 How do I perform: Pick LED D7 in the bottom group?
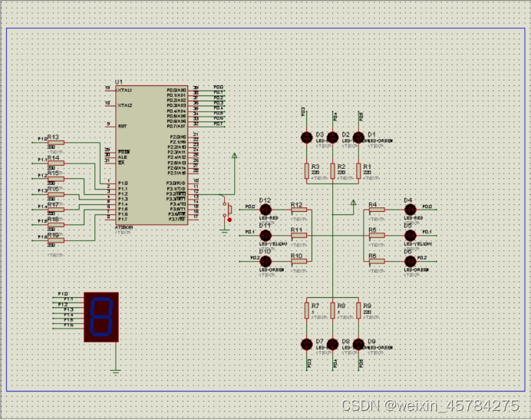[307, 344]
